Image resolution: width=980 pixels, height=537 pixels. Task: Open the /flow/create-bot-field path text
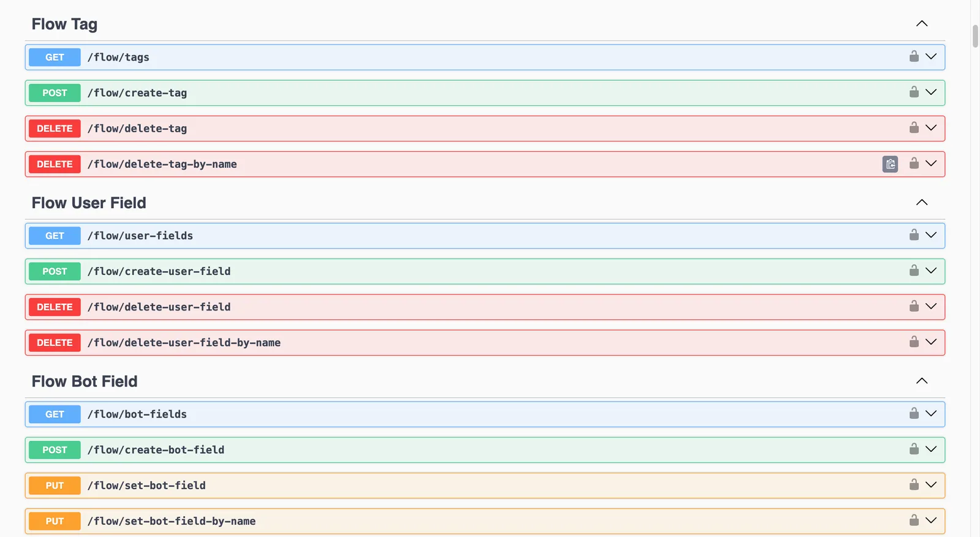tap(156, 449)
